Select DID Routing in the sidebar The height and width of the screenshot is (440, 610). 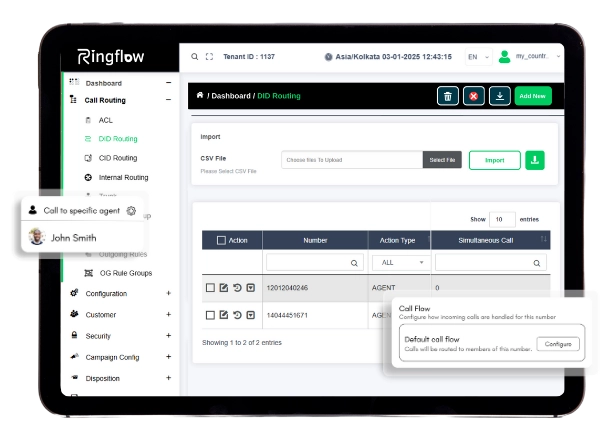(x=118, y=139)
